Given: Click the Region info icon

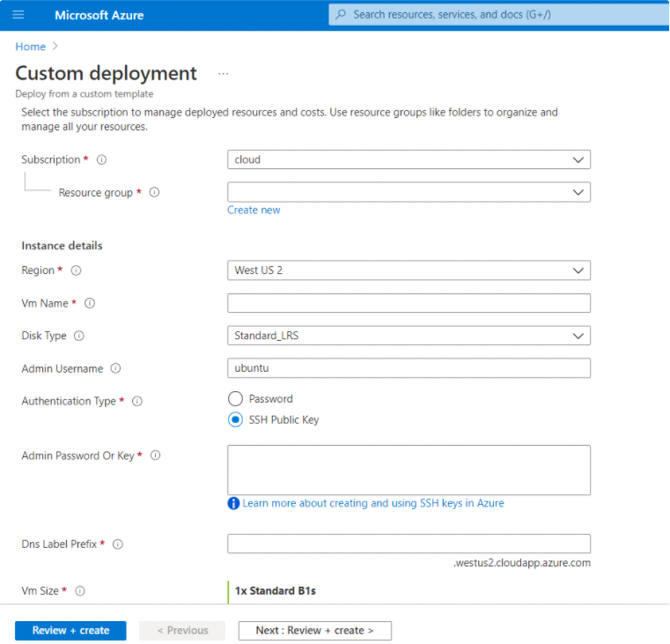Looking at the screenshot, I should 76,270.
